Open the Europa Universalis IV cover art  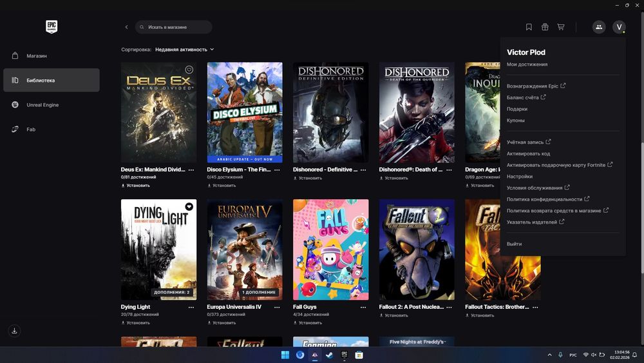(x=245, y=250)
